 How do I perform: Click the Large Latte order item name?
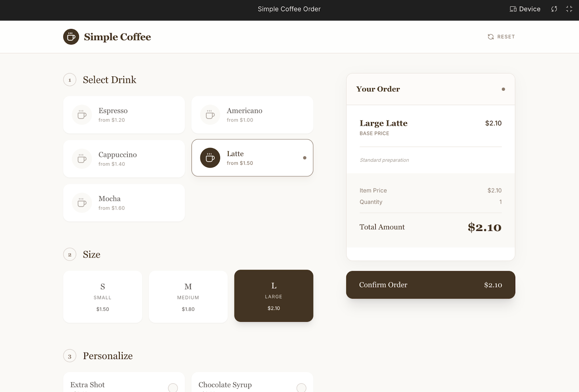tap(384, 123)
